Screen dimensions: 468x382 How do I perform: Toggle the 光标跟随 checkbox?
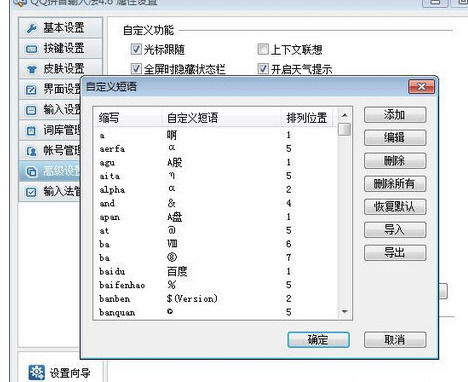pos(136,49)
